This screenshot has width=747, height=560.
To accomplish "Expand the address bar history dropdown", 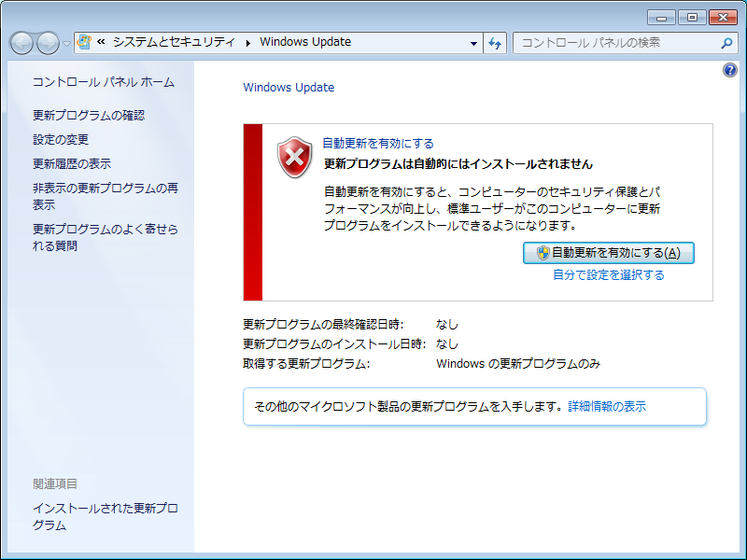I will click(x=473, y=43).
